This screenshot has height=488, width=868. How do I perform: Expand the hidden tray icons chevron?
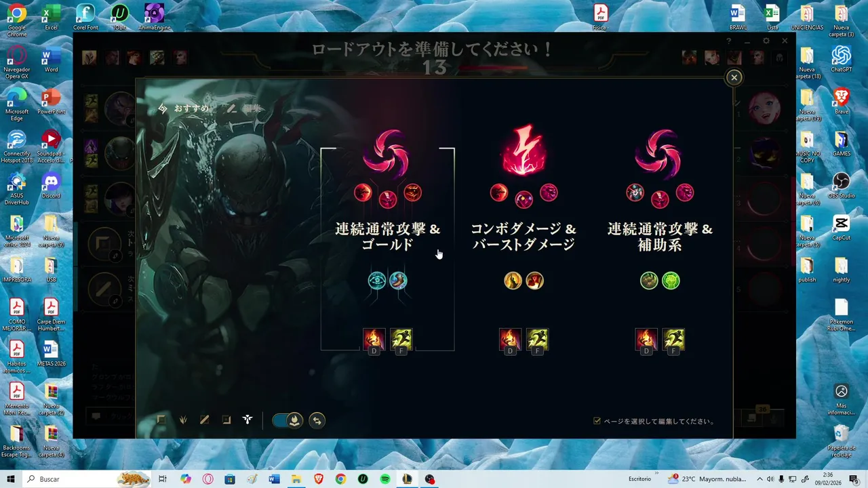point(759,479)
